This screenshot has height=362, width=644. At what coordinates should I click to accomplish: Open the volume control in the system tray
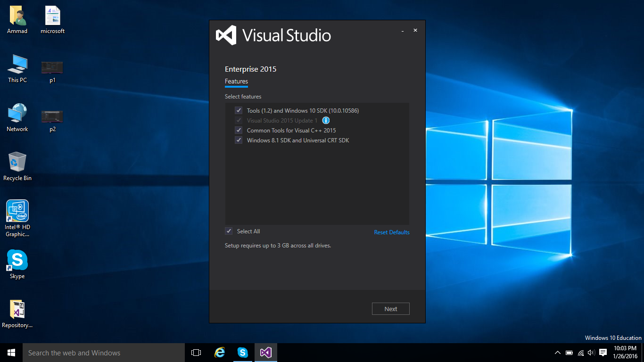[591, 352]
